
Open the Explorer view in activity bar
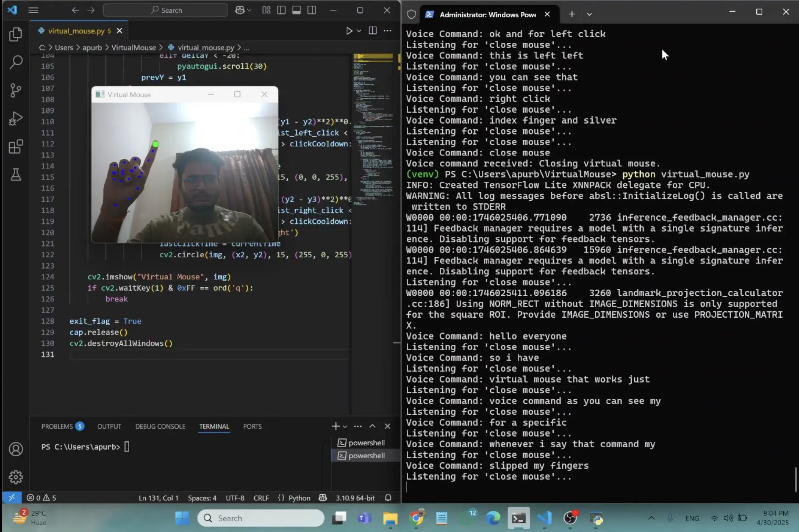[x=16, y=34]
